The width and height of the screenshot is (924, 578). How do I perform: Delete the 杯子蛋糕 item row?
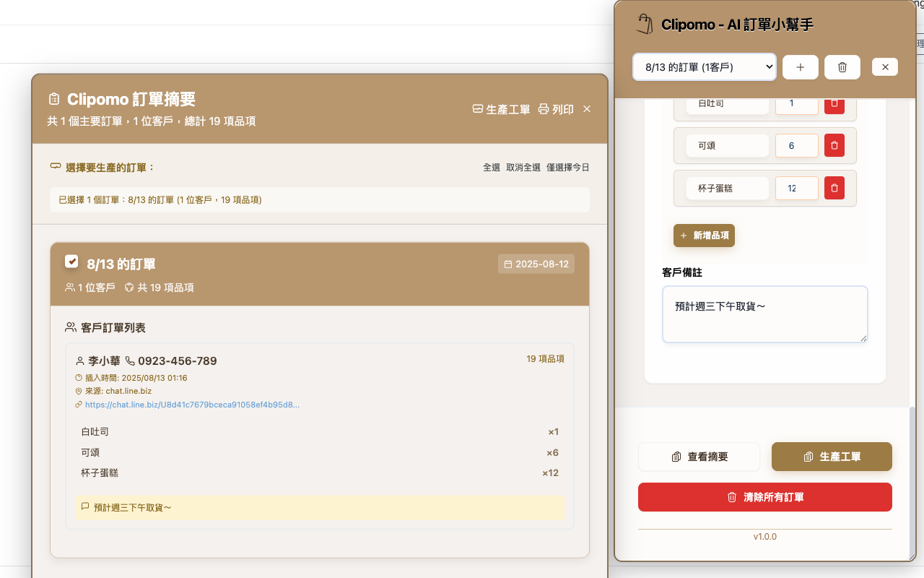click(x=834, y=189)
